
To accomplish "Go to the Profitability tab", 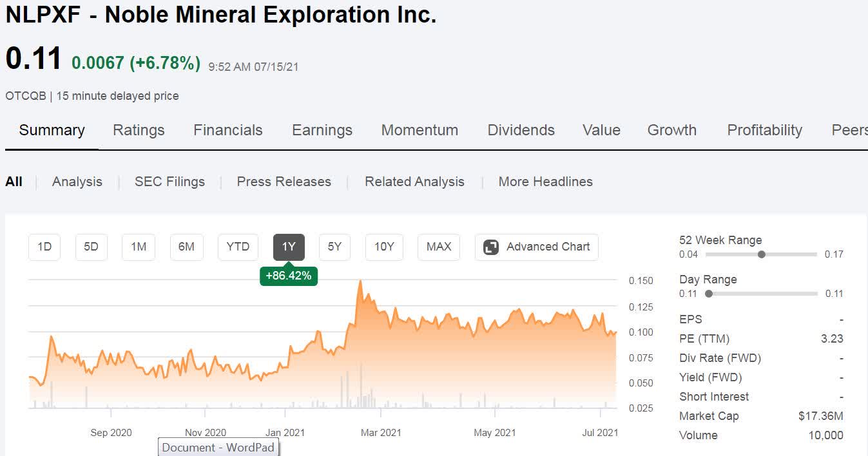I will pos(764,130).
